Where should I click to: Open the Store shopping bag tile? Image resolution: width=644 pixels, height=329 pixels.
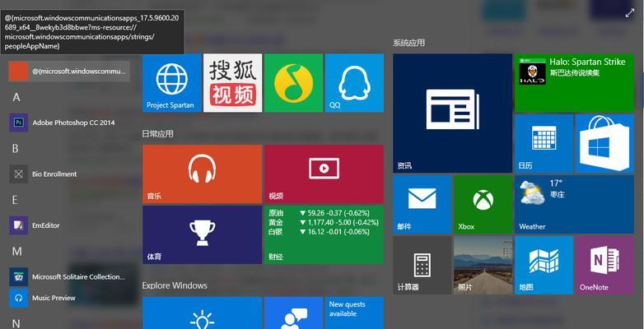(x=604, y=144)
